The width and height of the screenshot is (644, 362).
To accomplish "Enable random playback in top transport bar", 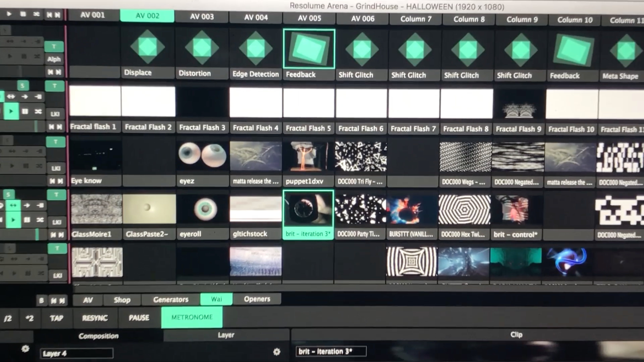I will tap(37, 14).
